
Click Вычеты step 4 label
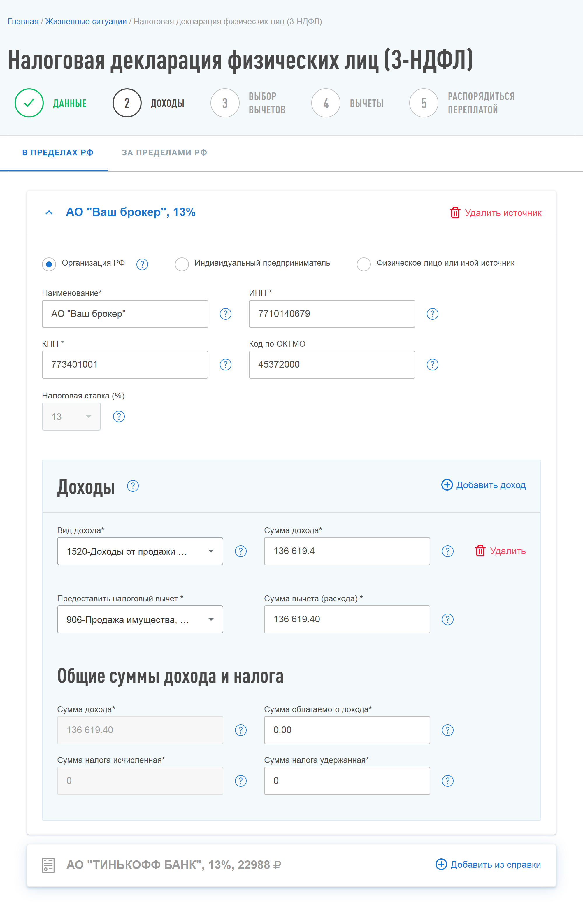point(366,103)
